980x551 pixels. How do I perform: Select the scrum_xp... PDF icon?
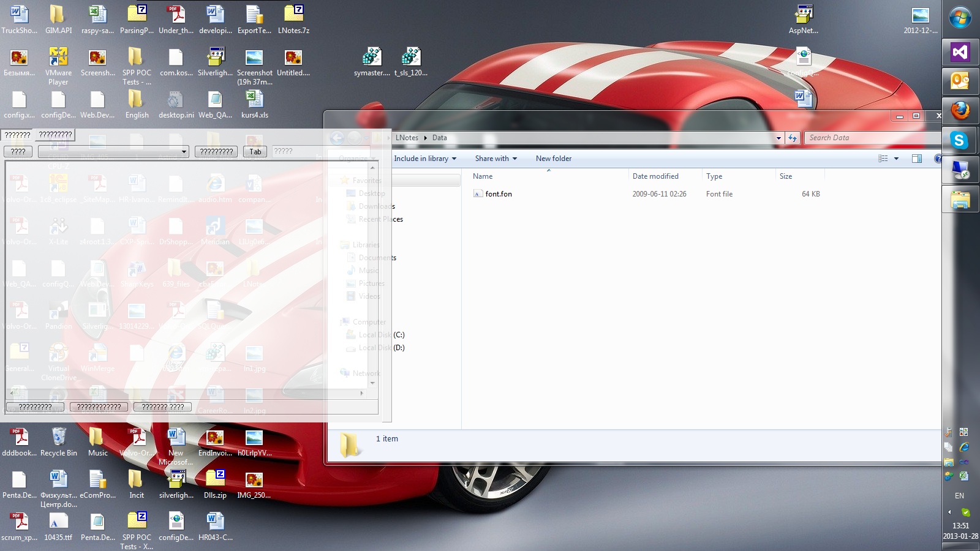[x=19, y=527]
